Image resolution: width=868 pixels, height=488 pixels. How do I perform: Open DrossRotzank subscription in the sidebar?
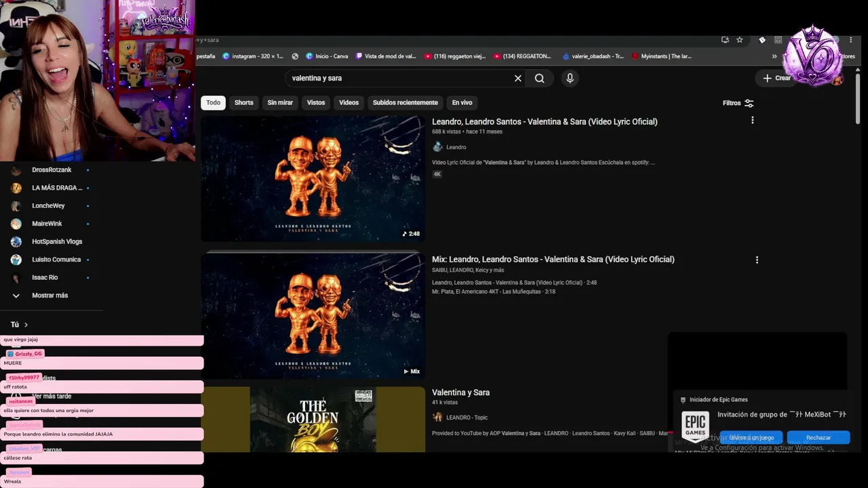(x=52, y=170)
